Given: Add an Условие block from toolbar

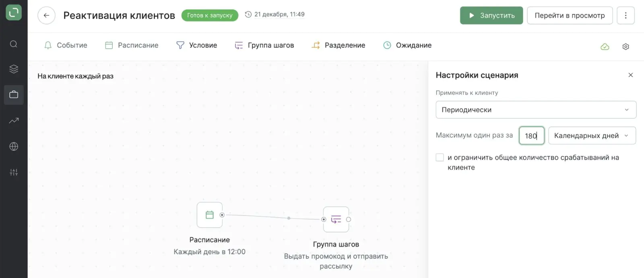Looking at the screenshot, I should pos(197,45).
